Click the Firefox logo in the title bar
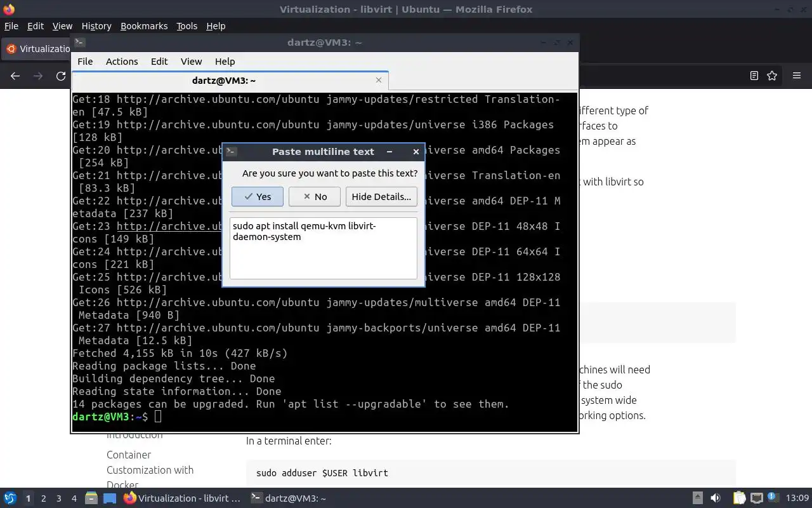This screenshot has width=812, height=508. coord(9,9)
